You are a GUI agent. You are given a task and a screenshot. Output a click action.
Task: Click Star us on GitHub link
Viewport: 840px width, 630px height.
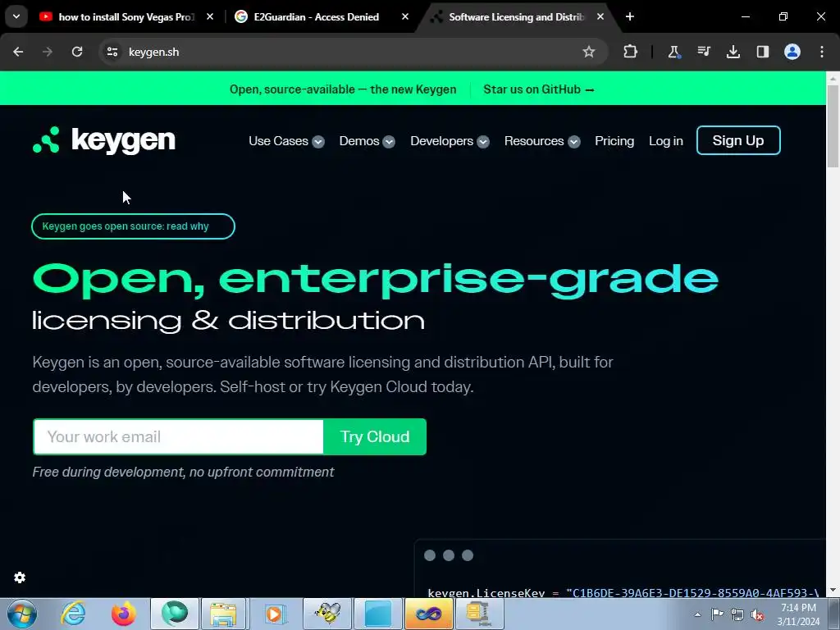click(539, 89)
